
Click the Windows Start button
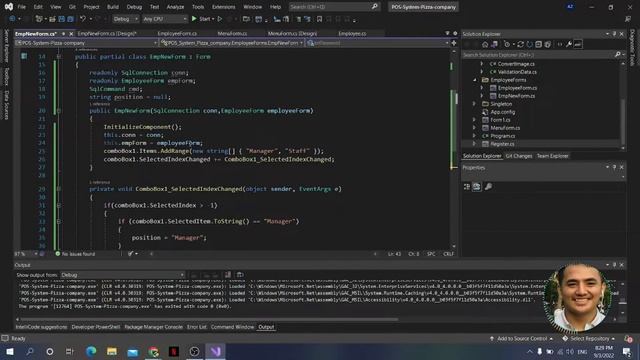pos(9,351)
